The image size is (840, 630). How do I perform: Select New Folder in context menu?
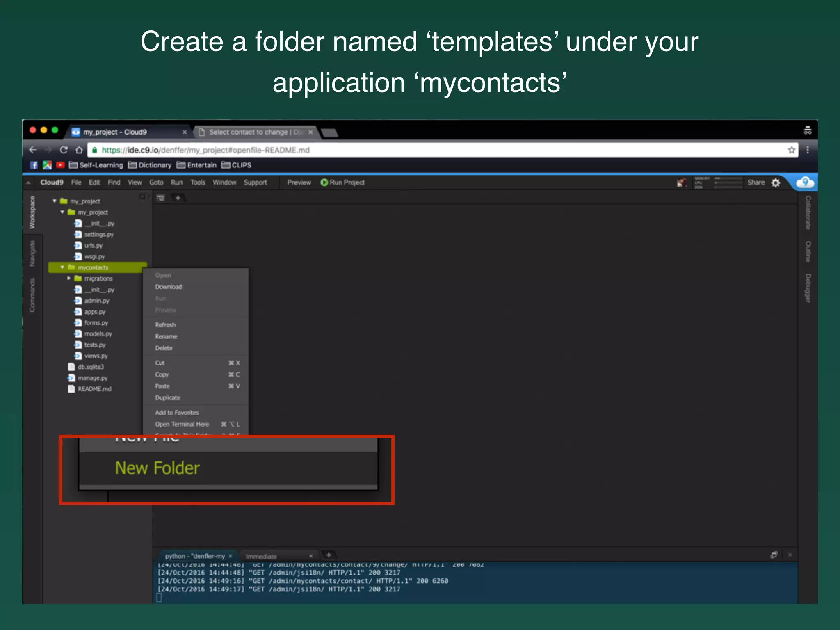click(157, 468)
